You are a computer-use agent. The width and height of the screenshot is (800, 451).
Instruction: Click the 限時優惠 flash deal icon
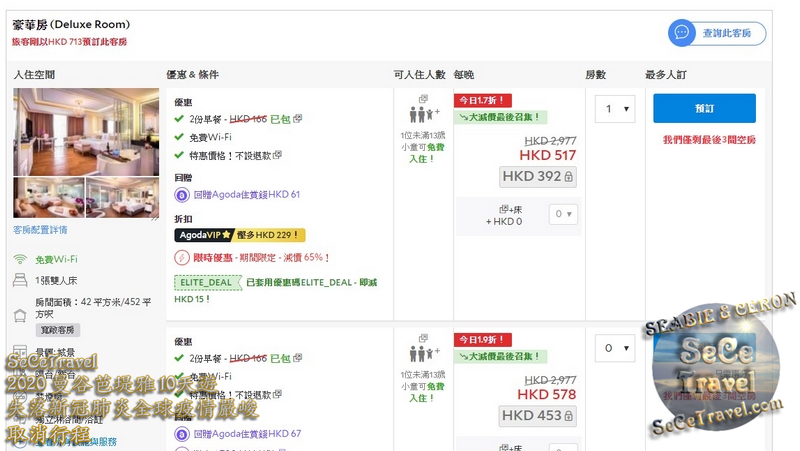coord(182,258)
